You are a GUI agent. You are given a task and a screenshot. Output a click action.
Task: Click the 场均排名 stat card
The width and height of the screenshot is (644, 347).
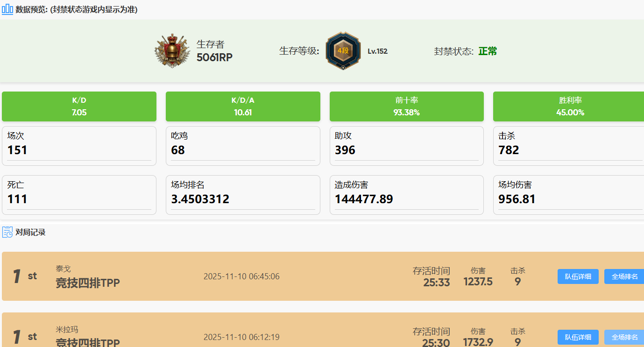click(x=243, y=195)
